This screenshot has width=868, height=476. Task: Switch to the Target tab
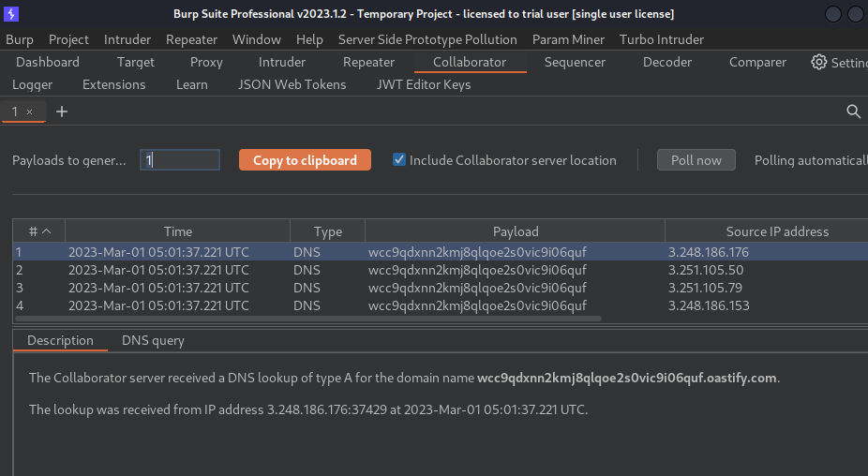pyautogui.click(x=136, y=62)
